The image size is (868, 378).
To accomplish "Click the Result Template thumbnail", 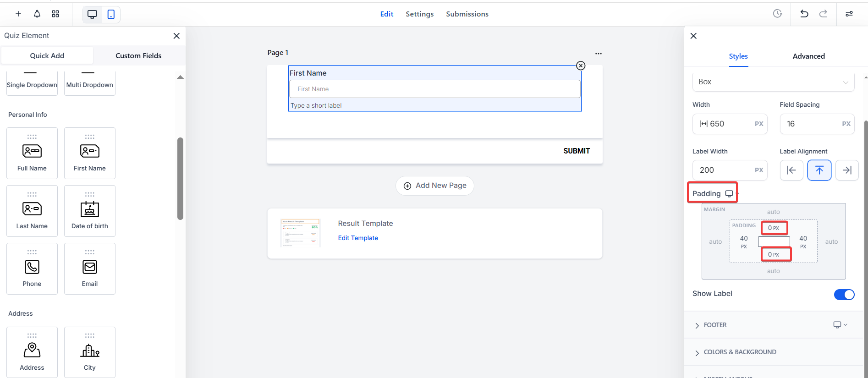I will pyautogui.click(x=300, y=233).
